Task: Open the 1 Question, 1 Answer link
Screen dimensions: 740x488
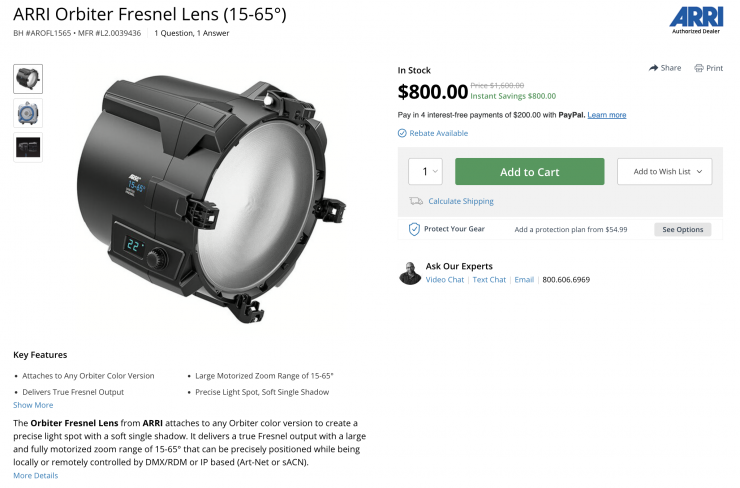Action: pyautogui.click(x=192, y=33)
